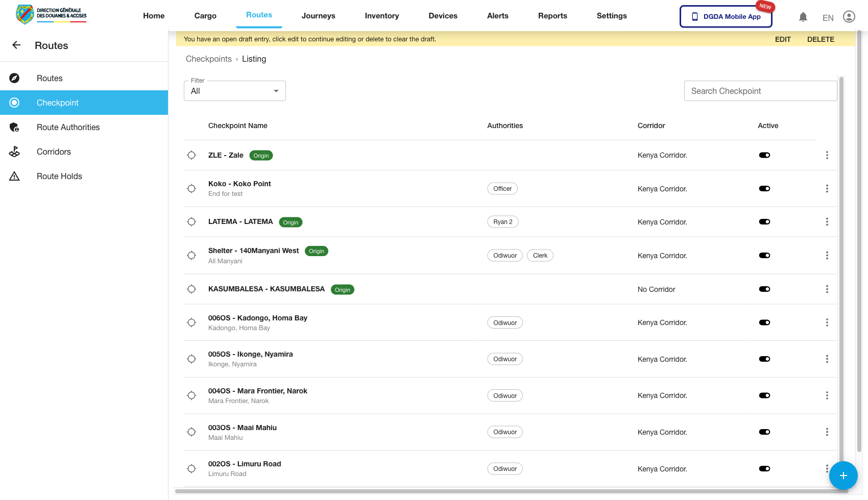Click the back arrow beside Routes
The image size is (868, 500).
click(x=16, y=45)
